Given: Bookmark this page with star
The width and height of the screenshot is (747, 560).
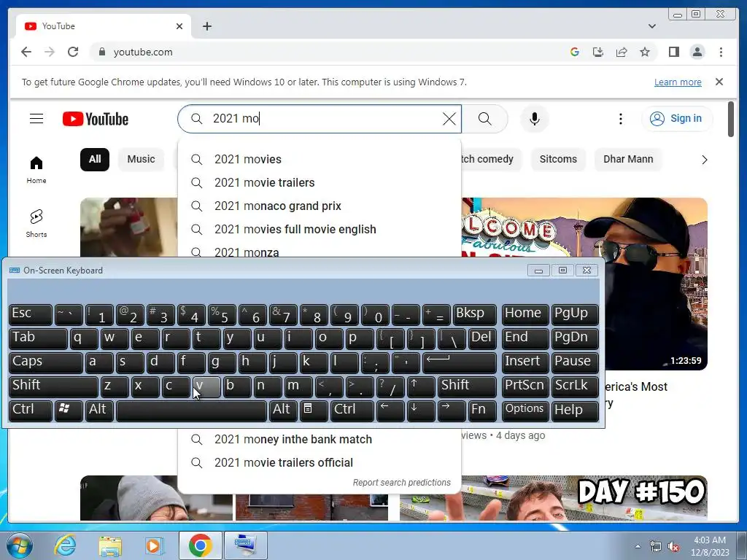Looking at the screenshot, I should 645,52.
